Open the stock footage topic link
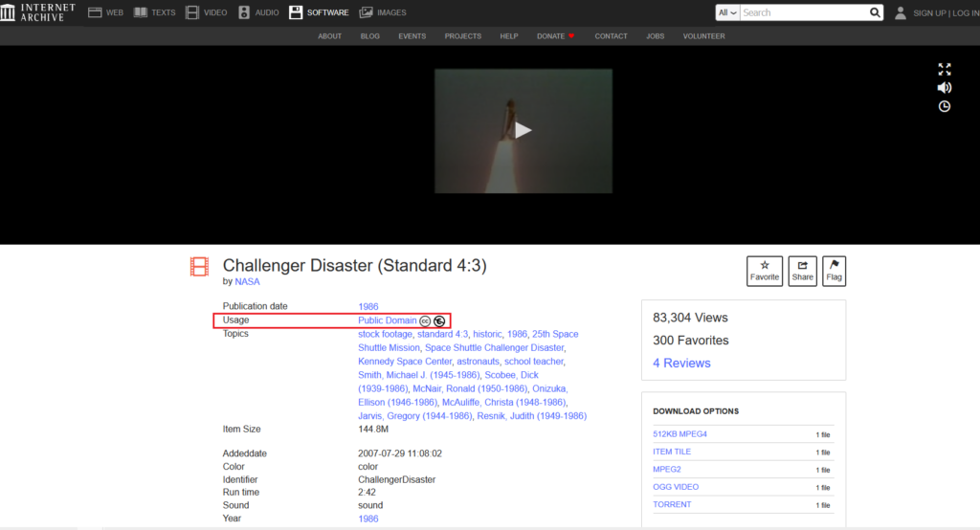The width and height of the screenshot is (980, 530). coord(385,334)
